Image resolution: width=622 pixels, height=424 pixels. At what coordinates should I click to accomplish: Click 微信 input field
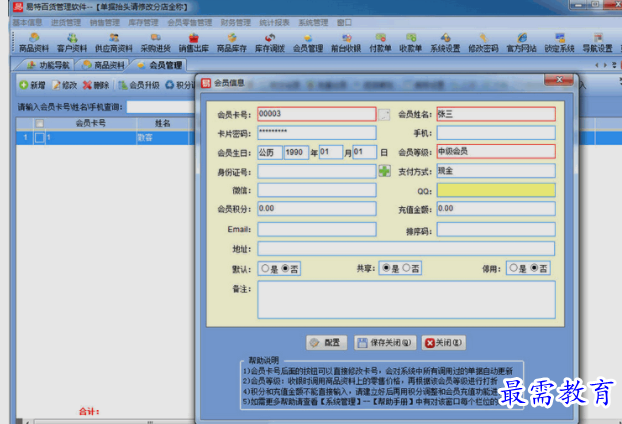[x=317, y=190]
